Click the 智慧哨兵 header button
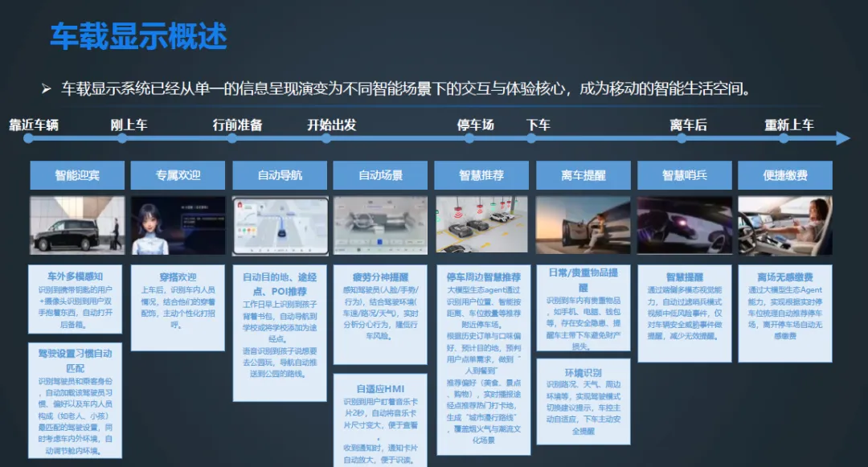868x467 pixels. (x=684, y=174)
